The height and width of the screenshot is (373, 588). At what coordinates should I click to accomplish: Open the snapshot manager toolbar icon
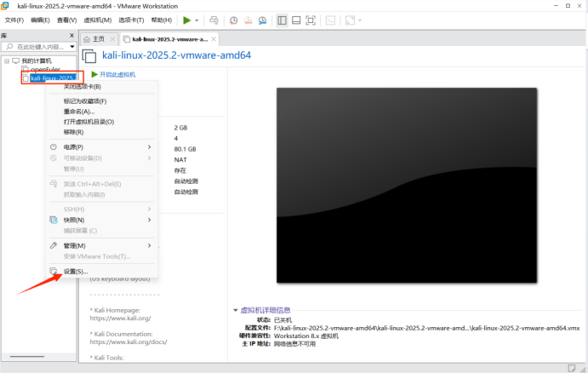coord(262,20)
